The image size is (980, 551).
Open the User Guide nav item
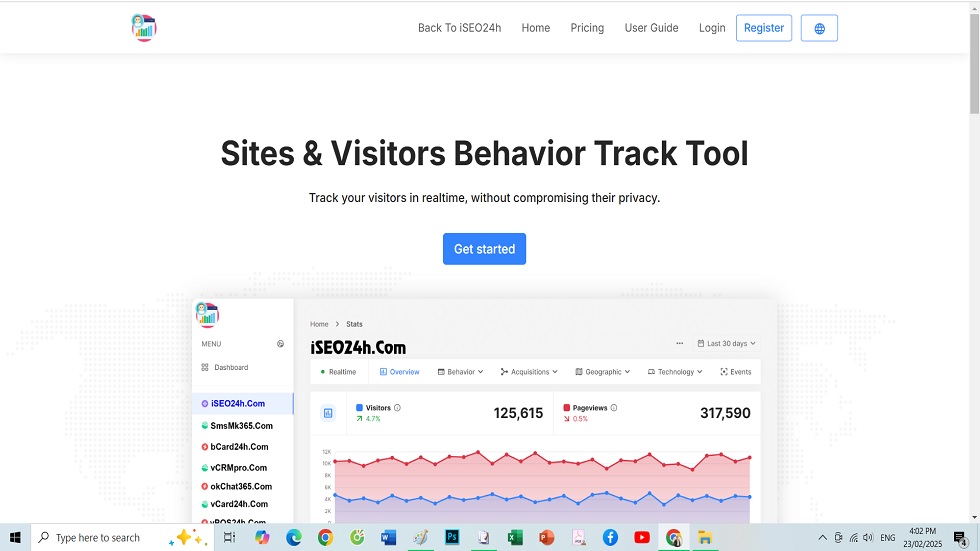[651, 28]
